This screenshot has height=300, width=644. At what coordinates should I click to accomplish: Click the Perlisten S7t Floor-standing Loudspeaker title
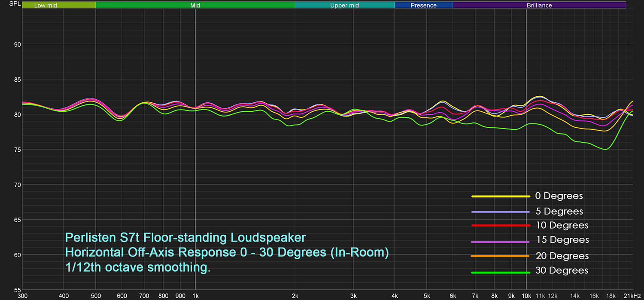185,238
